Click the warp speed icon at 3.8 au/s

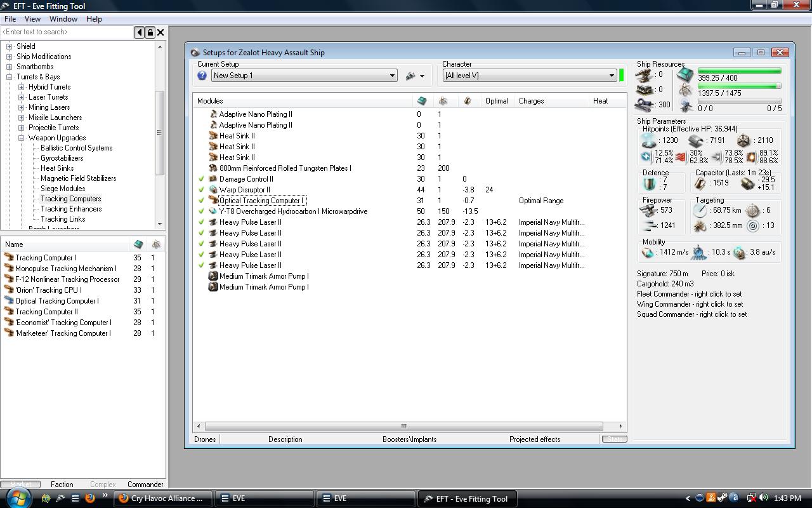(x=739, y=252)
